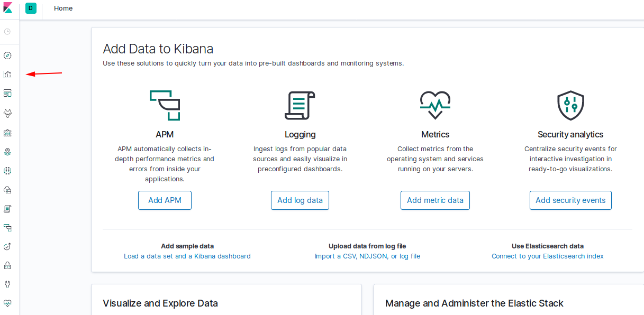Click the Security analytics description paragraph
644x315 pixels.
570,159
